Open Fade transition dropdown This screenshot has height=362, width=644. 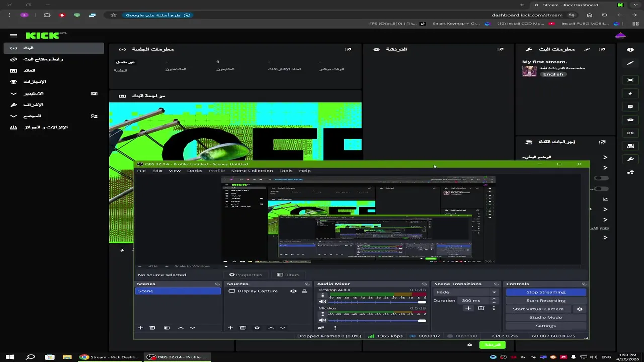tap(466, 292)
